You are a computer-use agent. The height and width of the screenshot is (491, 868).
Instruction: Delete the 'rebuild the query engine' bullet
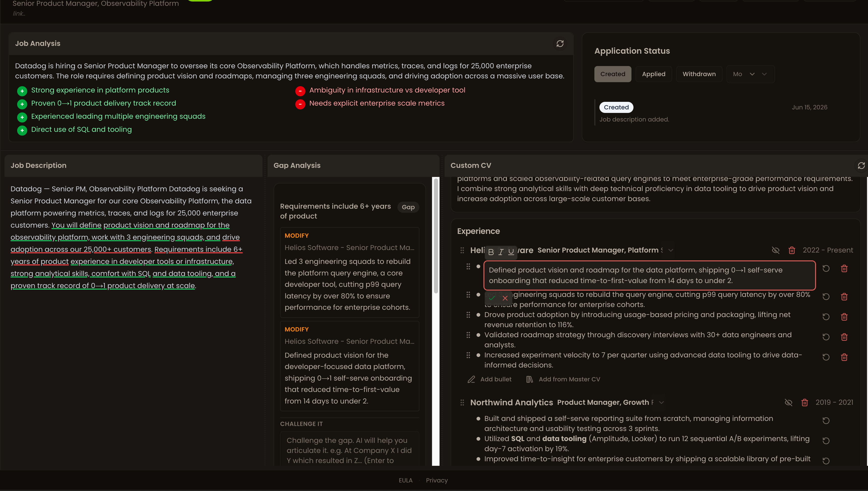pyautogui.click(x=844, y=296)
